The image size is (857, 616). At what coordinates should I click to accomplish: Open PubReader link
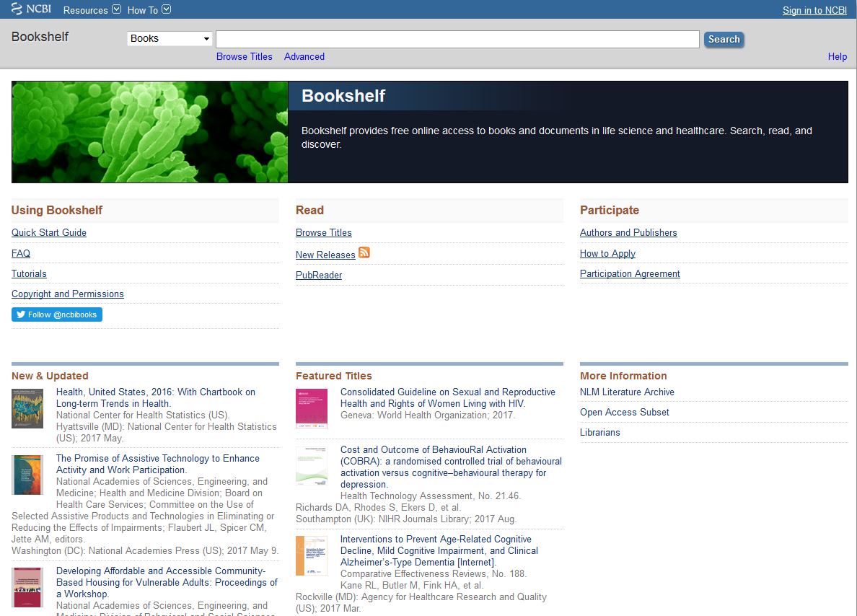[319, 275]
